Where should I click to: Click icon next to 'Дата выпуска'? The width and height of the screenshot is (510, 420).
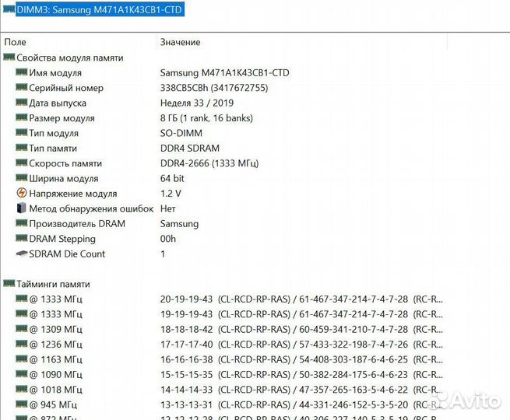(22, 102)
